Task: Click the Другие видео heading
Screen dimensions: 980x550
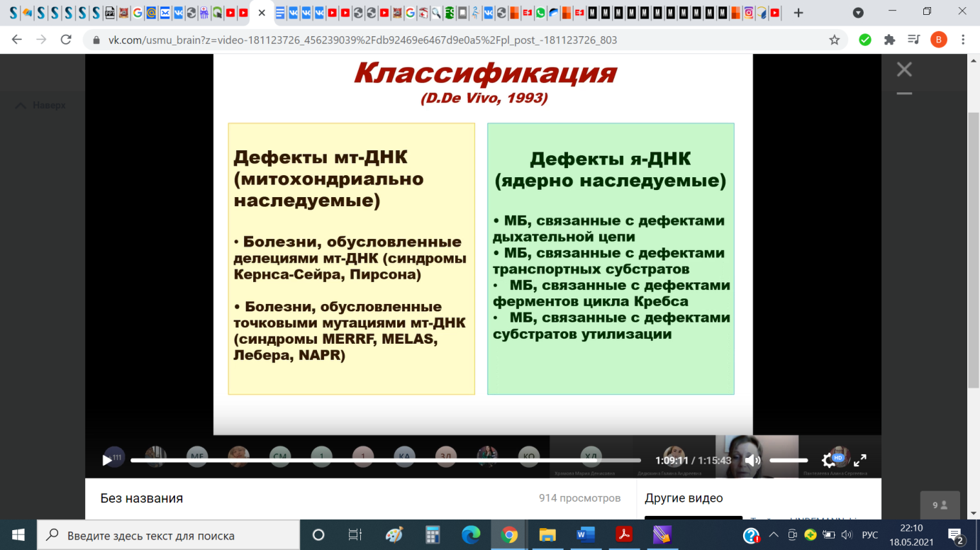Action: [684, 498]
